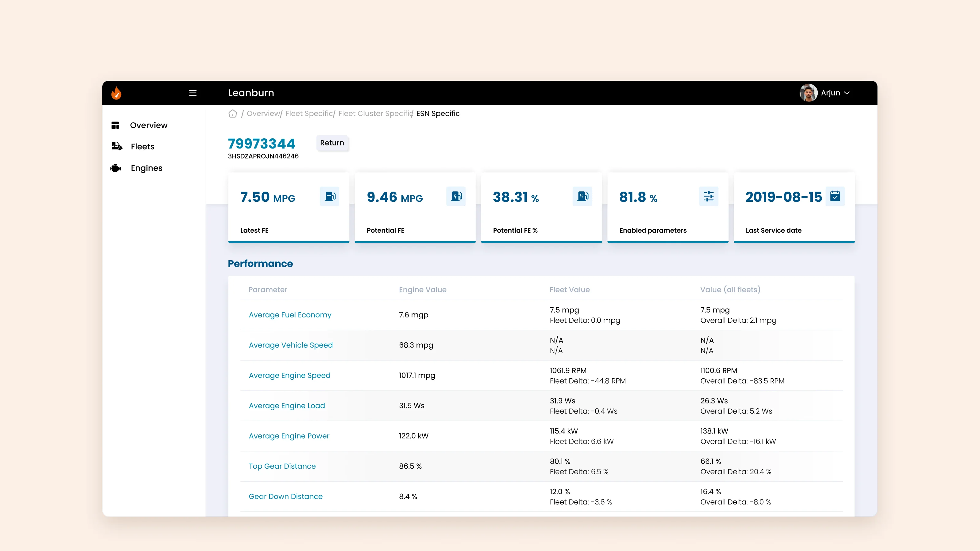Toggle the hamburger menu icon
This screenshot has height=551, width=980.
(x=193, y=93)
